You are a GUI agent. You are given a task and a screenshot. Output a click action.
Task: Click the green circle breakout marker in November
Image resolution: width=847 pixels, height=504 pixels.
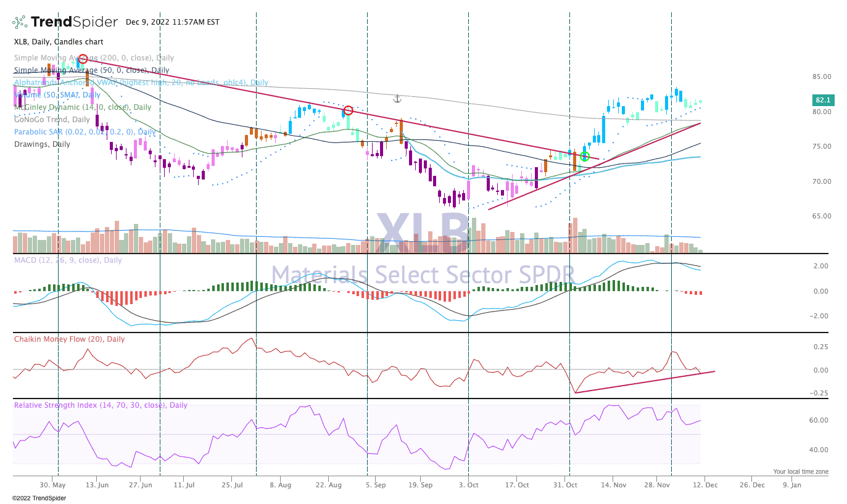pos(585,157)
